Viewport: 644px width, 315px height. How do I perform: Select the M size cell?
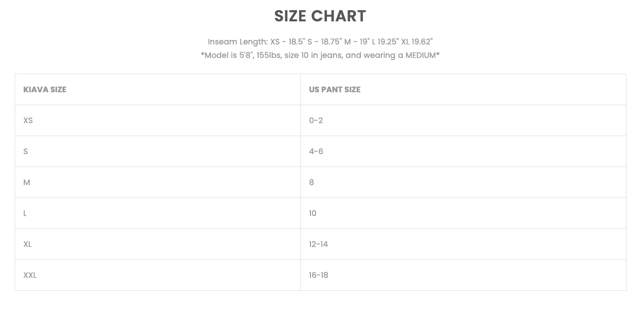coord(26,182)
